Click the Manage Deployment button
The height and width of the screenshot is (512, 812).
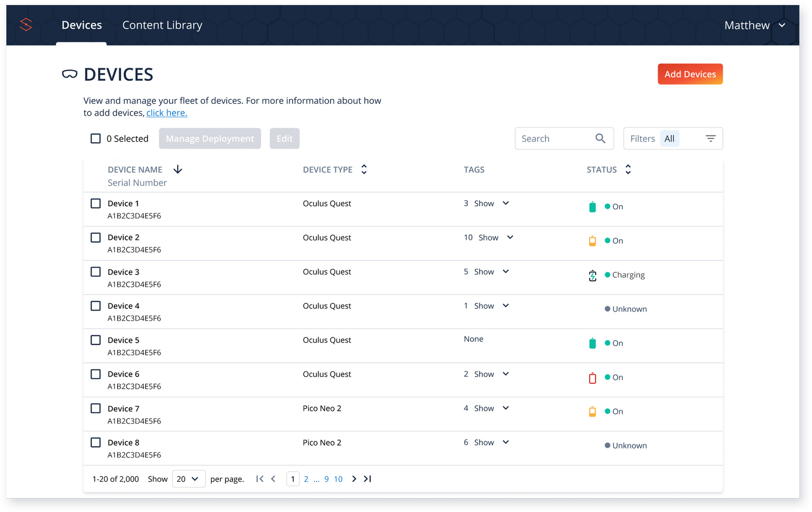point(210,139)
